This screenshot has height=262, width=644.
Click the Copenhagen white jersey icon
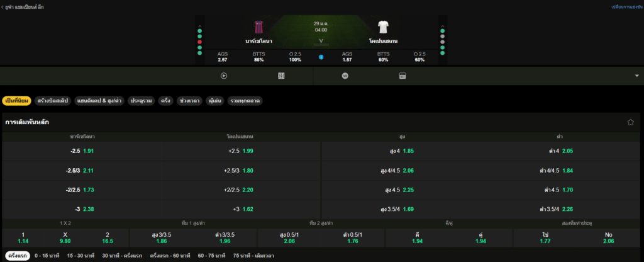(x=383, y=27)
